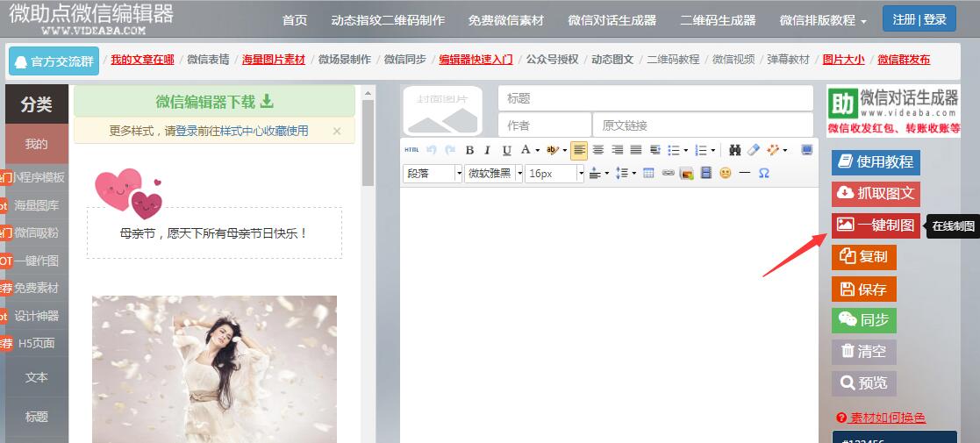Image resolution: width=980 pixels, height=443 pixels.
Task: Click the 使用教程 button
Action: click(x=876, y=161)
